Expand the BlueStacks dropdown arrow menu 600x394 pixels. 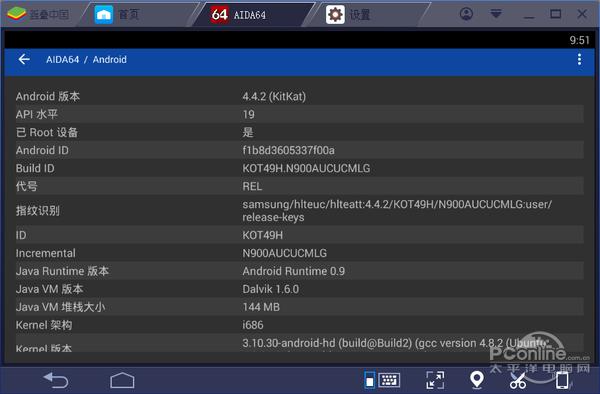pos(496,14)
